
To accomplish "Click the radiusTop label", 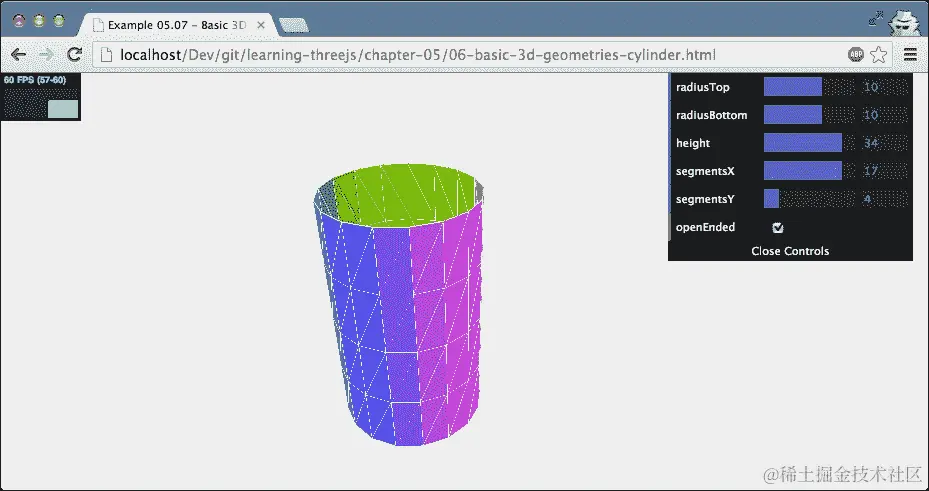I will (x=703, y=87).
